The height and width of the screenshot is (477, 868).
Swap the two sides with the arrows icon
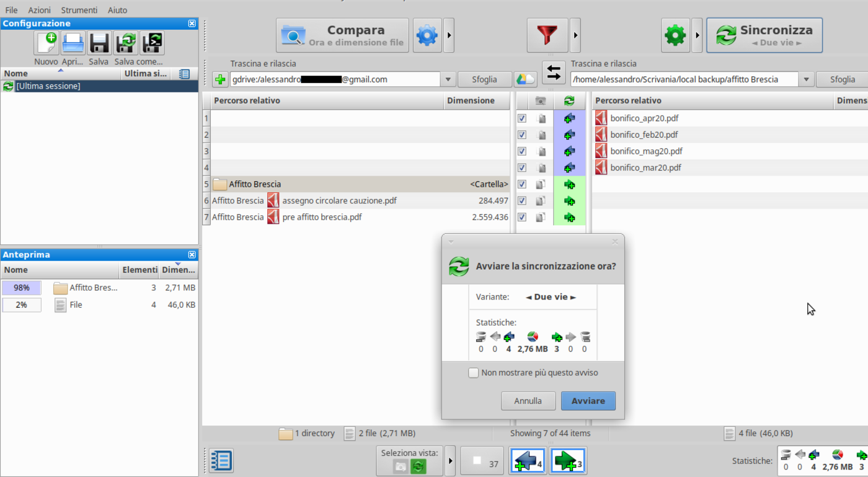coord(554,72)
